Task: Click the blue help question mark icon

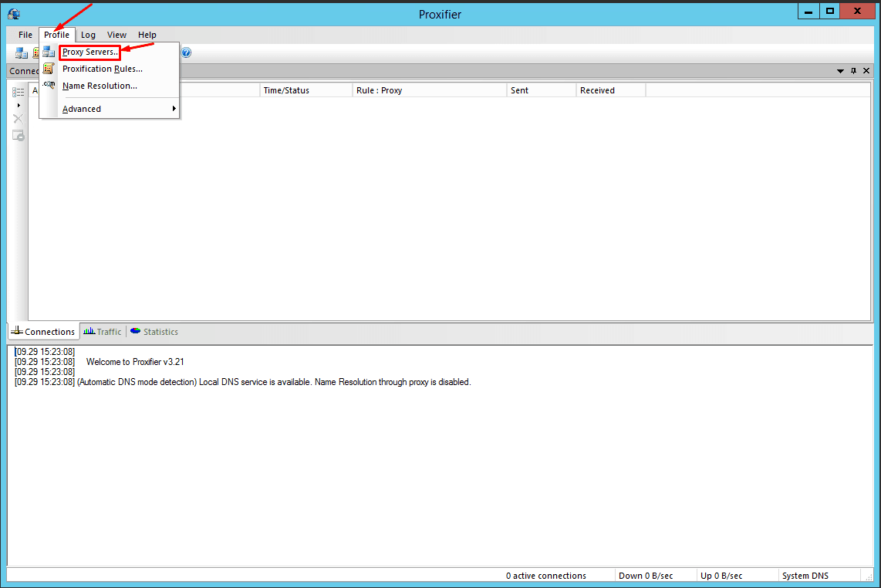Action: point(186,52)
